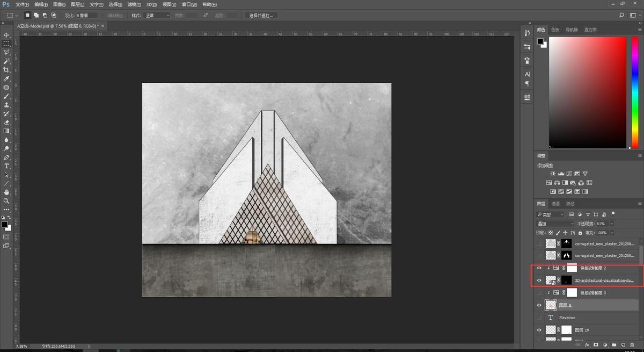Image resolution: width=644 pixels, height=352 pixels.
Task: Create a new layer using the bottom icon
Action: tap(623, 344)
